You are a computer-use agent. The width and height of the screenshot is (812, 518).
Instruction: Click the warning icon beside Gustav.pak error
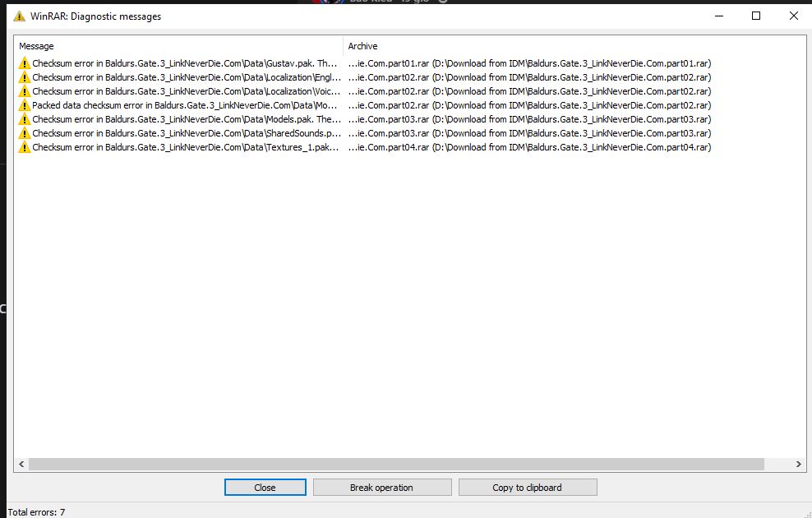click(x=24, y=62)
